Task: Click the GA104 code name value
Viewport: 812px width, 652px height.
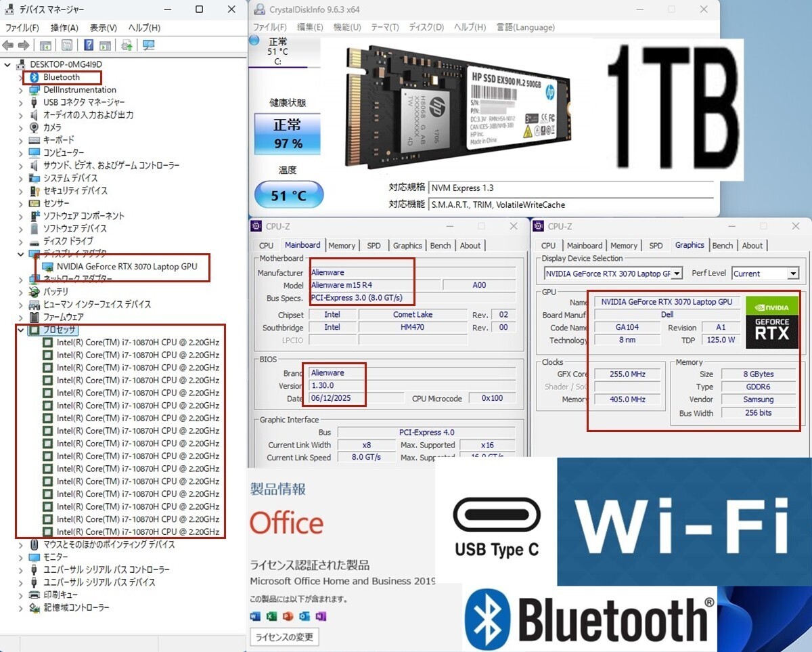Action: 627,327
